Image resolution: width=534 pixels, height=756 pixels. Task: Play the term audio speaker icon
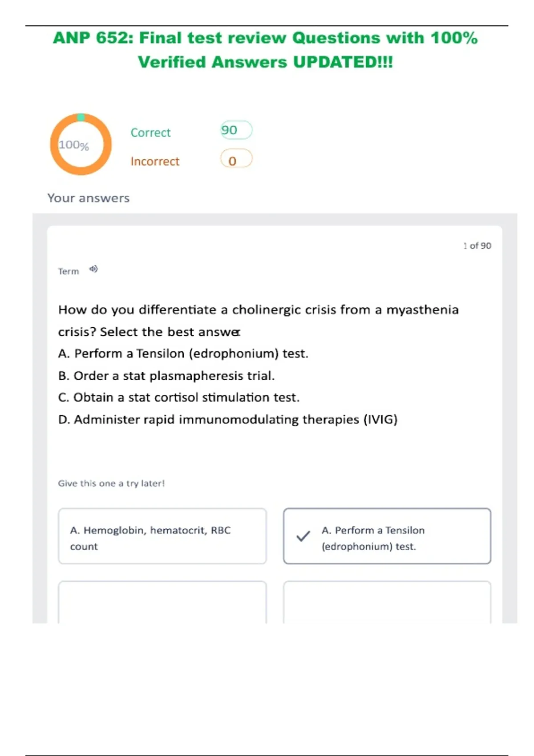point(93,269)
